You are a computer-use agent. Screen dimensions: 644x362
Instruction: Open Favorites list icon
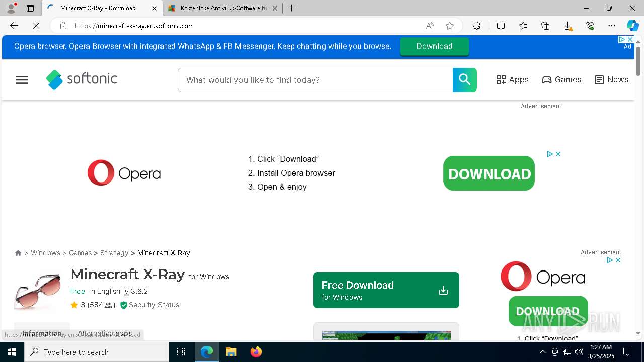(523, 26)
